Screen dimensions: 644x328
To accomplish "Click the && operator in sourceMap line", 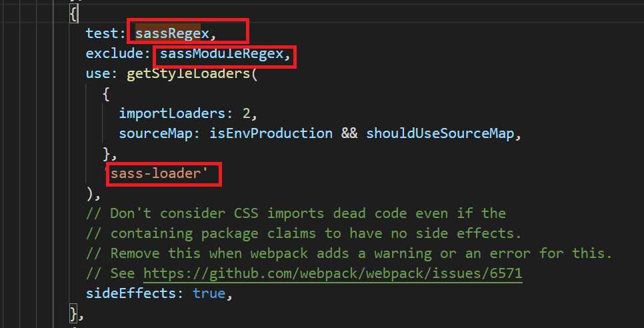I will coord(349,133).
